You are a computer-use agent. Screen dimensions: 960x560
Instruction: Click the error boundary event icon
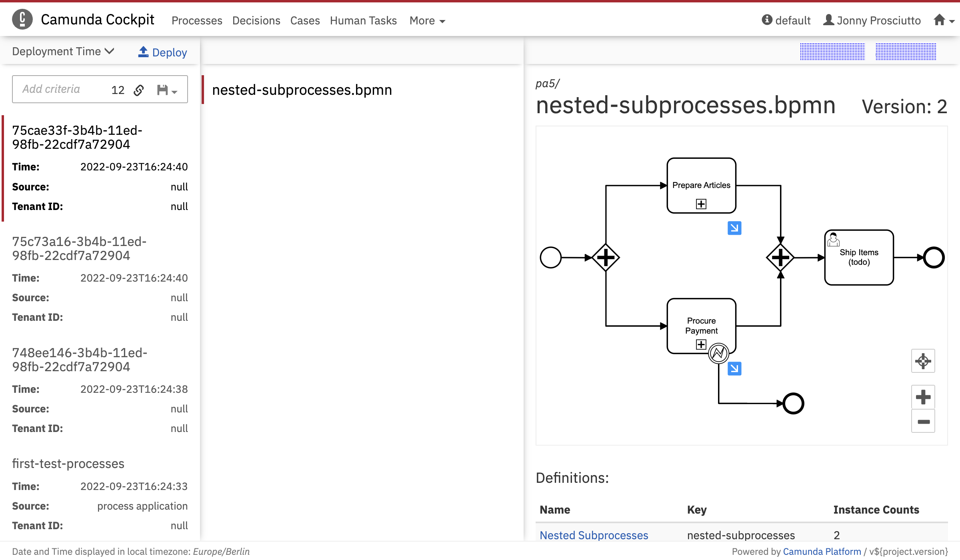pos(718,353)
